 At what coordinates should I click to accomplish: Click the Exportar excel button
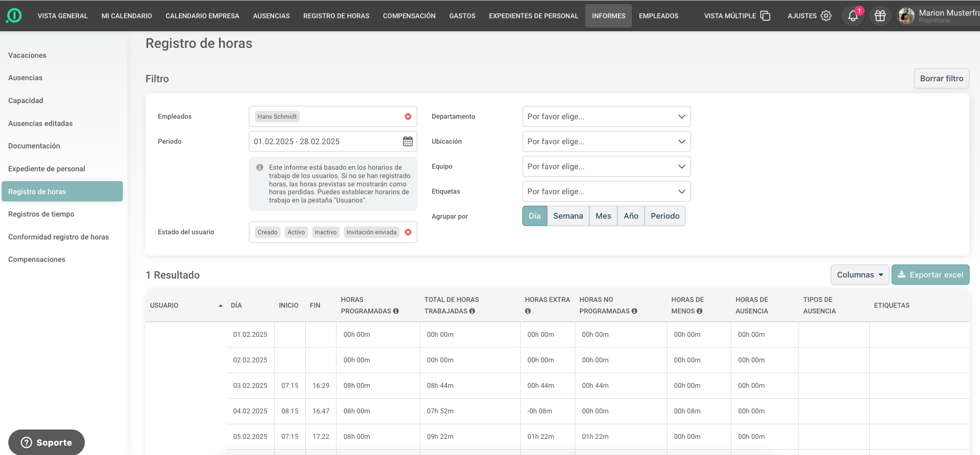[x=930, y=275]
